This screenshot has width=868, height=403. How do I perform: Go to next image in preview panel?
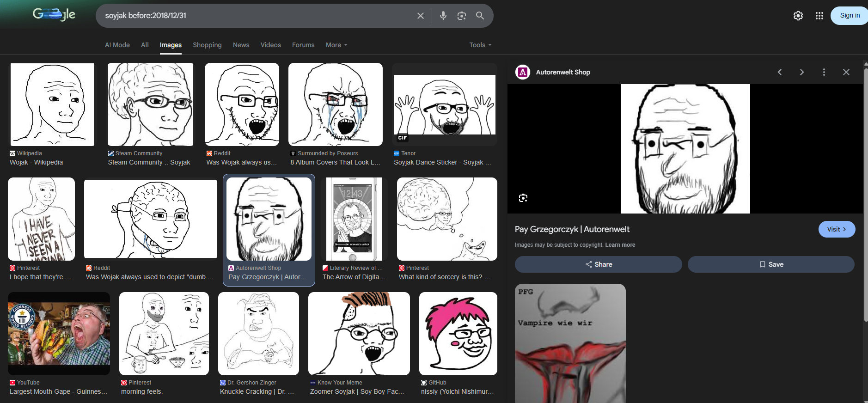click(x=802, y=72)
